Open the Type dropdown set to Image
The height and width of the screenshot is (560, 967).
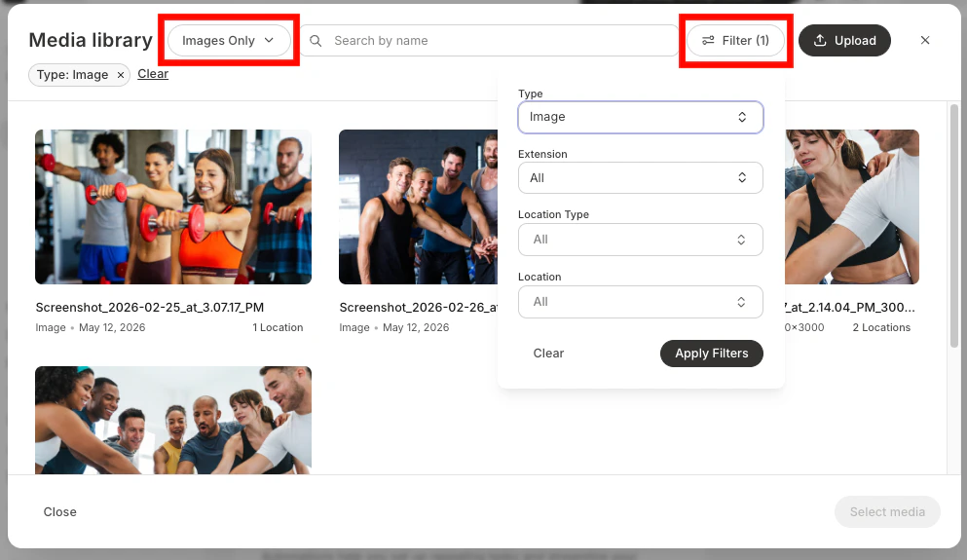641,117
